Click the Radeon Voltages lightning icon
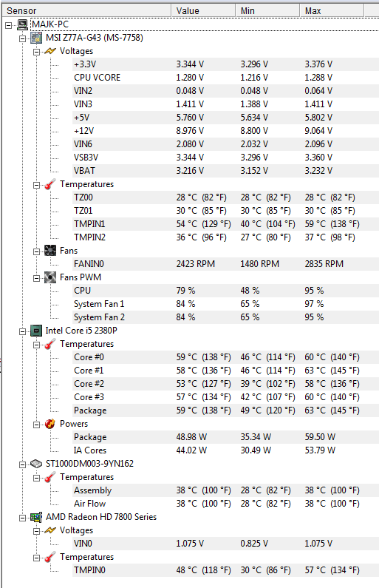This screenshot has height=588, width=379. pos(50,530)
